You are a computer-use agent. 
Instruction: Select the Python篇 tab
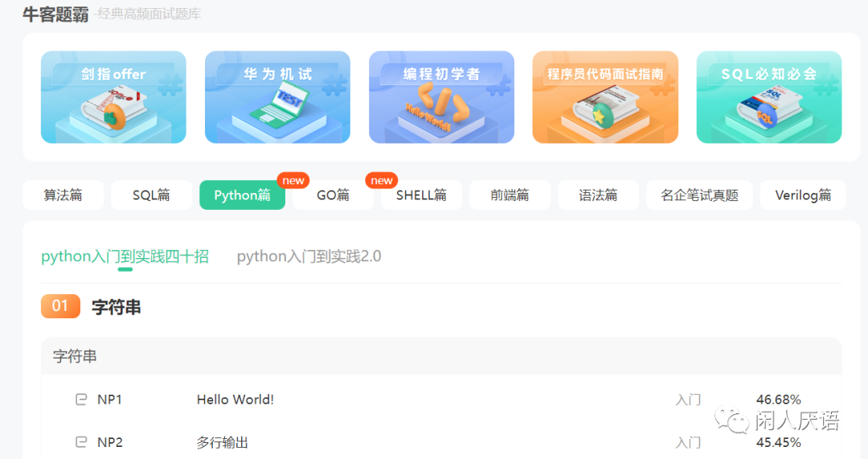coord(243,195)
